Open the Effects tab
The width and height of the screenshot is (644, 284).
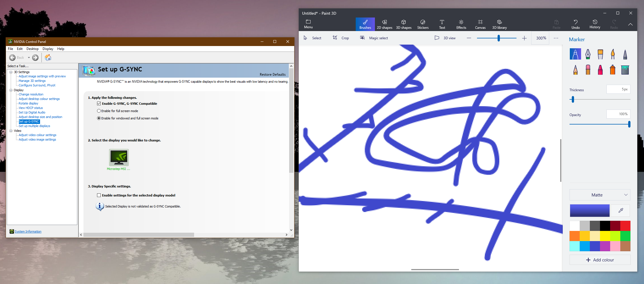(x=461, y=24)
